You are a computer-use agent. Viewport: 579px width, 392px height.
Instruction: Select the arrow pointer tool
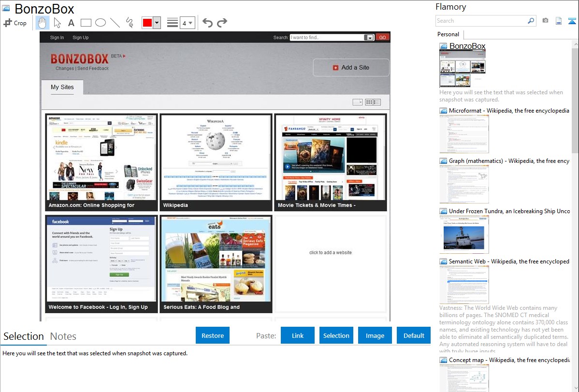(x=57, y=23)
